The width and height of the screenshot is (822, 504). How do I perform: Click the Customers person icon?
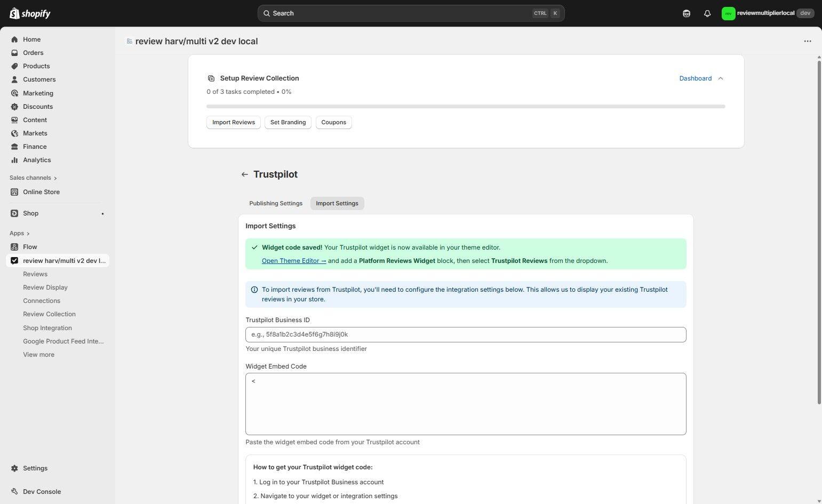(x=14, y=79)
